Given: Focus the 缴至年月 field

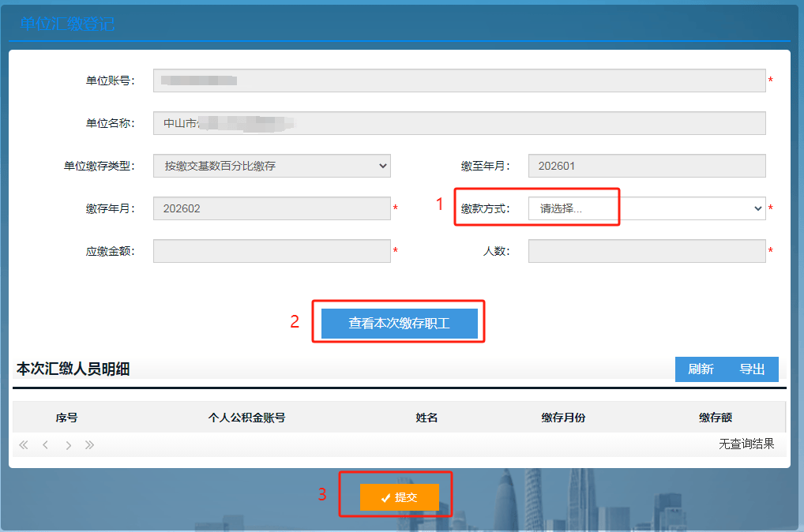Looking at the screenshot, I should click(x=646, y=166).
